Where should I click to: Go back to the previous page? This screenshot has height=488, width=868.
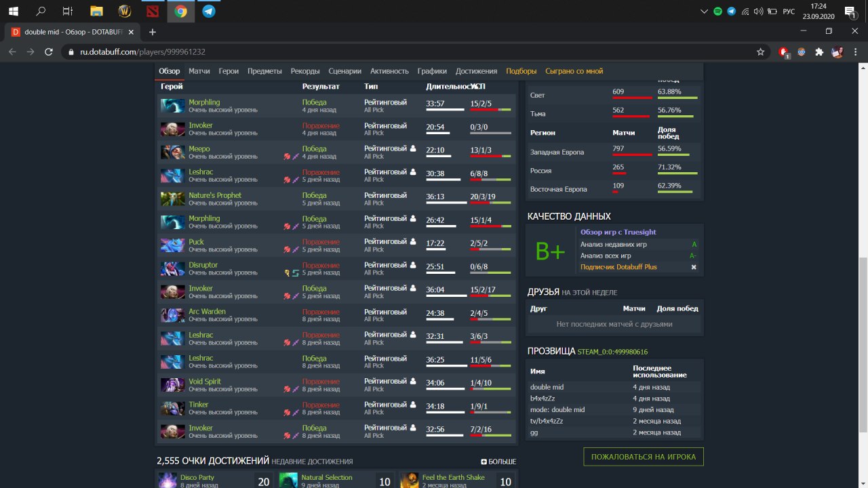tap(12, 52)
